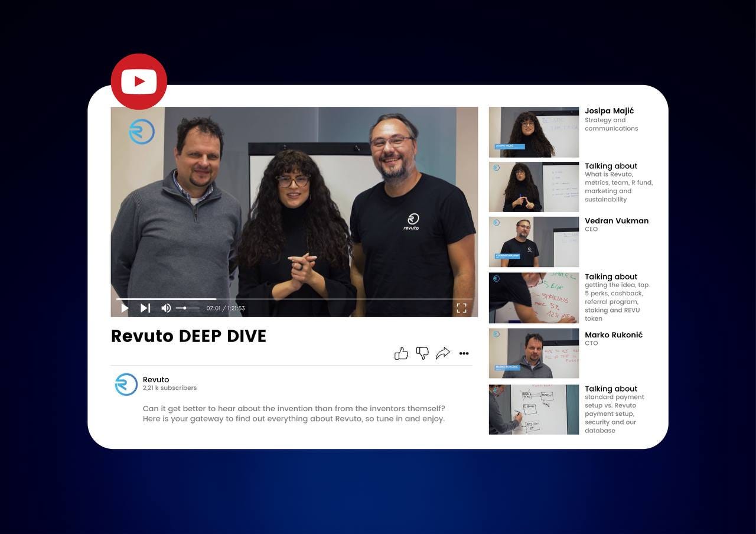Click the Revuto logo watermark in video
Screen dimensions: 756x534
point(142,132)
